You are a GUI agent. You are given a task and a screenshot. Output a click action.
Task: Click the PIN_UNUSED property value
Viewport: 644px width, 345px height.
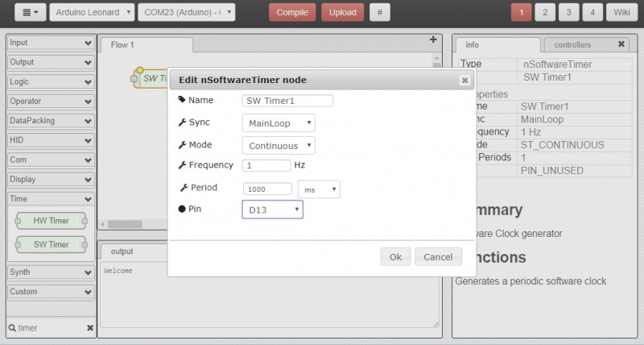(x=551, y=171)
